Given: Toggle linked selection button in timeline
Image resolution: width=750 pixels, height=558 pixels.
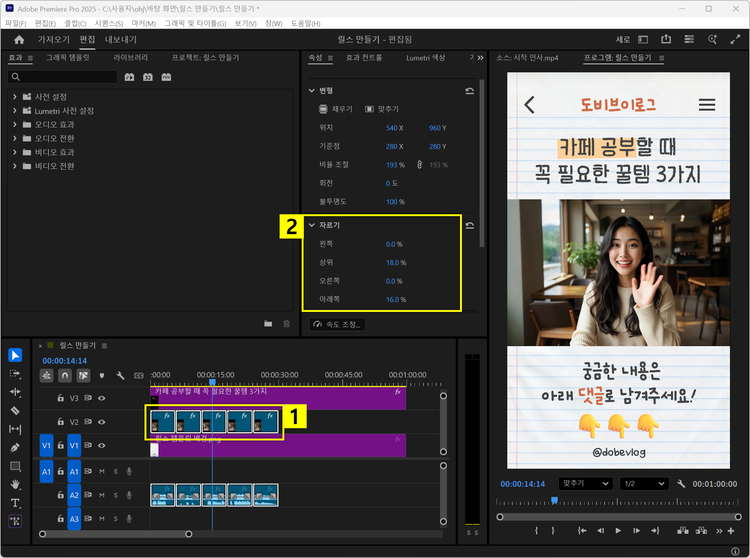Looking at the screenshot, I should (83, 376).
